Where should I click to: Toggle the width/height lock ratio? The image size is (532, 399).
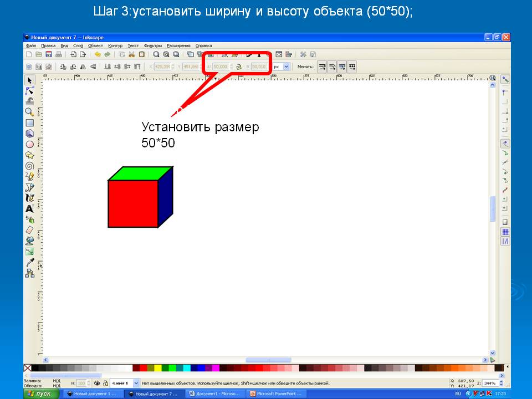239,66
